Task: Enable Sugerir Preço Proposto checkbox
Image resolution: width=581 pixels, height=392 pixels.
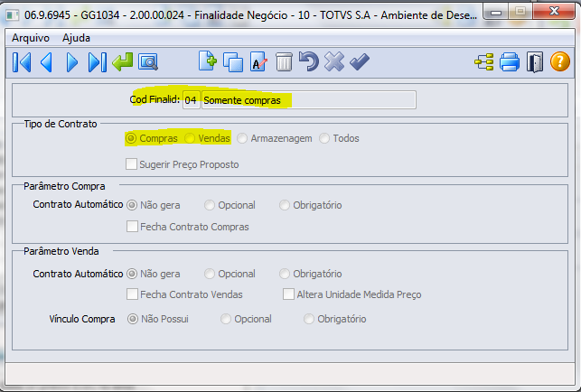Action: (x=132, y=164)
